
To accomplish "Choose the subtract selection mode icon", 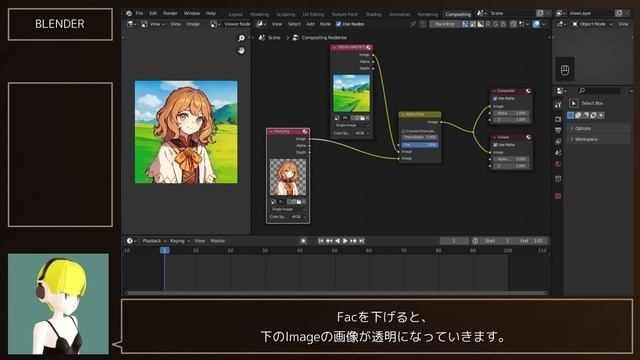I will [586, 116].
